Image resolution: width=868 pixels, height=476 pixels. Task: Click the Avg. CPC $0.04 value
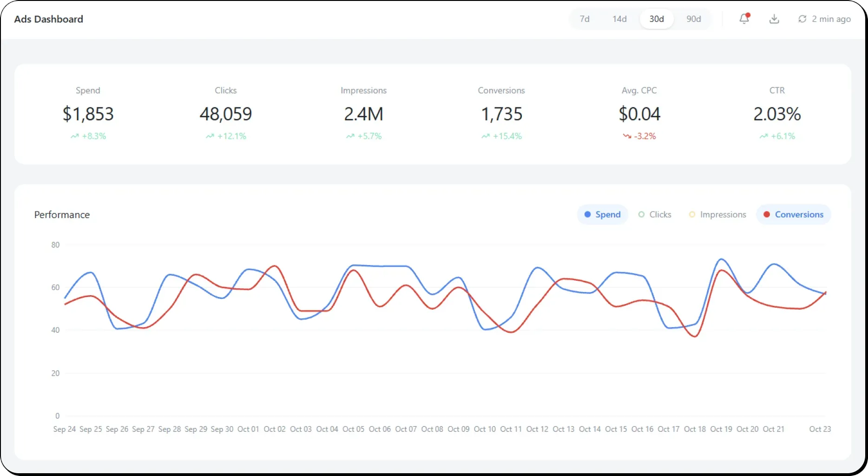[x=639, y=114]
